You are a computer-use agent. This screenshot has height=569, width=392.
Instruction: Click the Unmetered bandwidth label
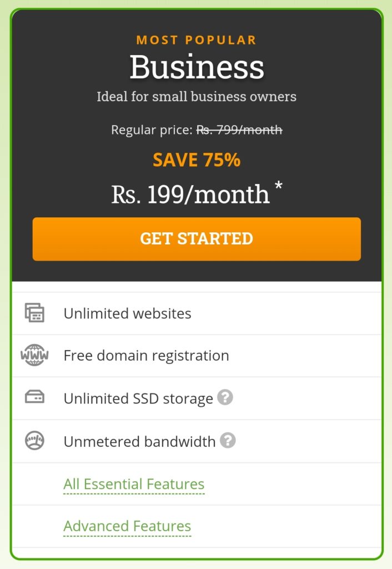click(x=139, y=442)
